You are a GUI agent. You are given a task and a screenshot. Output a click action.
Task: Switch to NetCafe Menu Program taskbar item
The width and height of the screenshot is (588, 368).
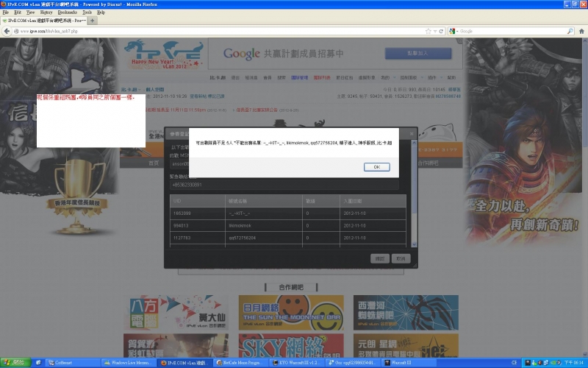coord(242,363)
